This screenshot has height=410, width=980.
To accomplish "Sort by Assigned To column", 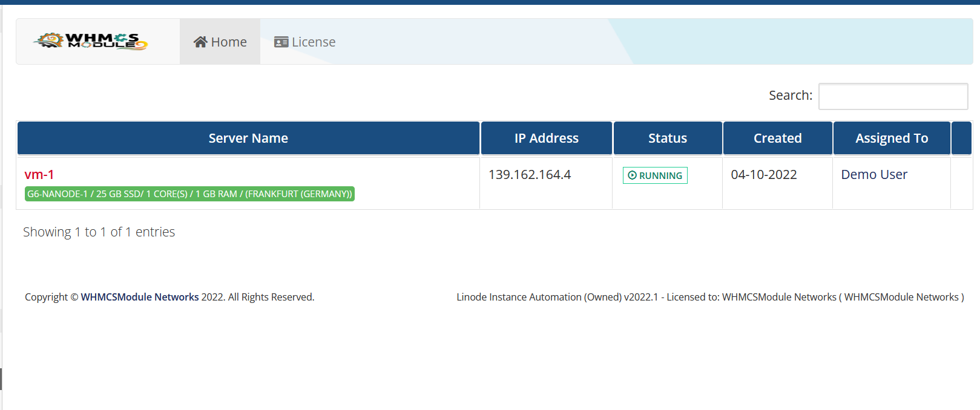I will point(892,138).
